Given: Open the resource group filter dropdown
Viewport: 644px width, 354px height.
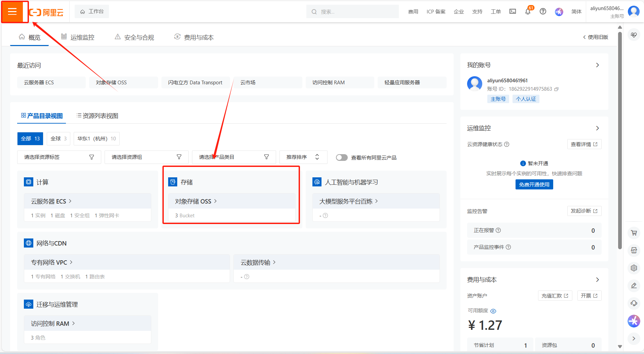Looking at the screenshot, I should click(x=147, y=157).
